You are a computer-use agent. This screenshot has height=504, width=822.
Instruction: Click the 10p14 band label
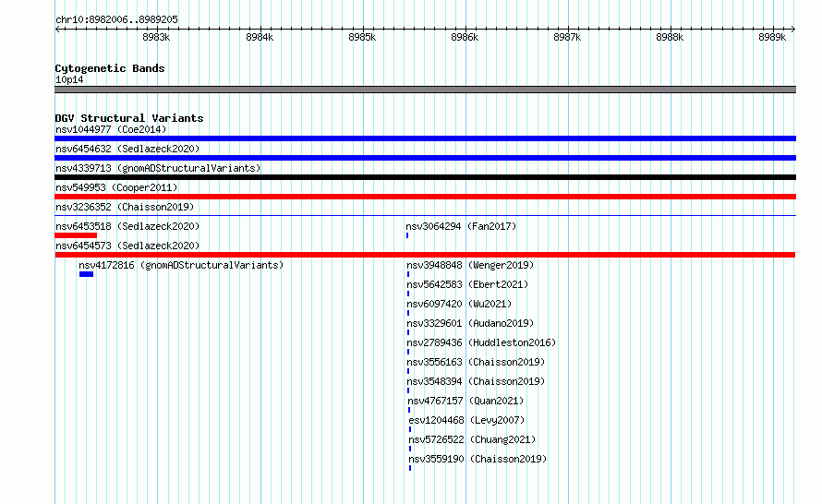tap(69, 79)
